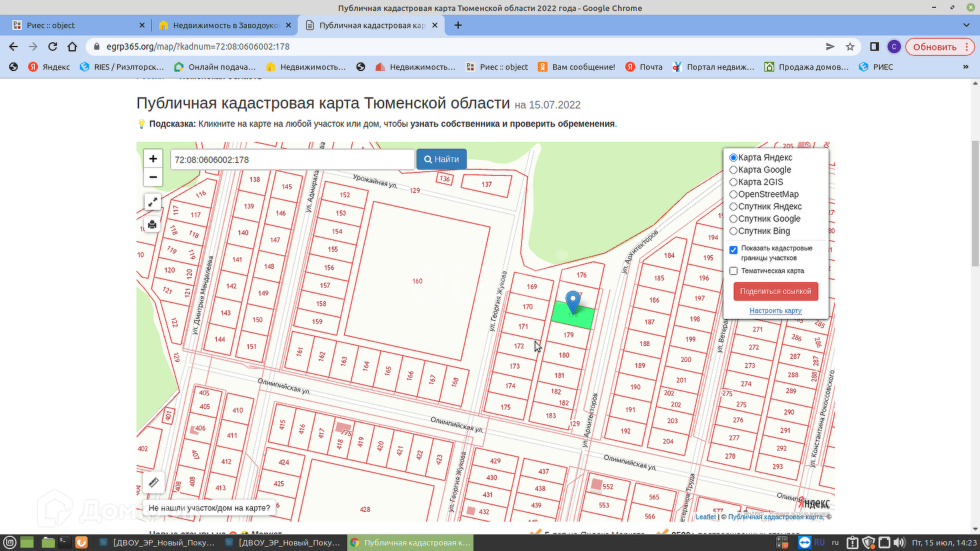Close the Риес :: object tab
This screenshot has height=551, width=980.
(142, 25)
